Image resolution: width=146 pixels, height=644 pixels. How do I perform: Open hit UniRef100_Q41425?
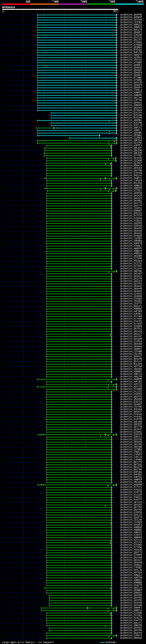click(x=131, y=196)
